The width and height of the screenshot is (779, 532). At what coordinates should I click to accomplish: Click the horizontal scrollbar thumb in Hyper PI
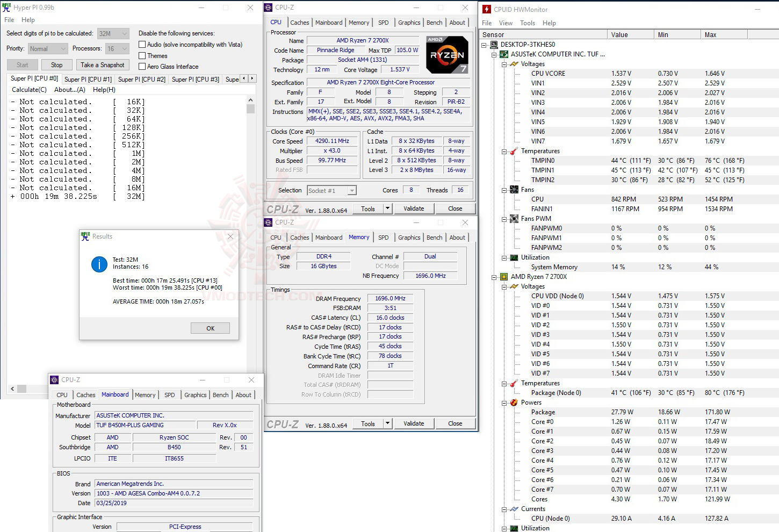[21, 389]
